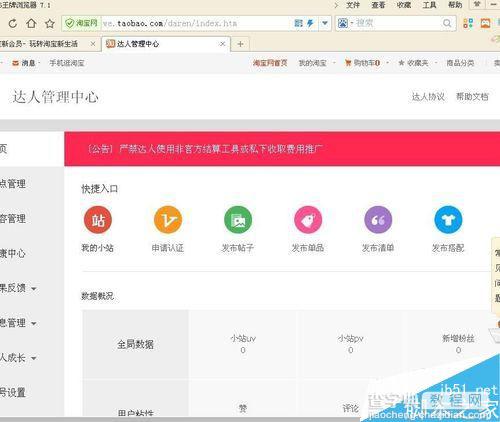Open the 帮助文档 link

472,97
